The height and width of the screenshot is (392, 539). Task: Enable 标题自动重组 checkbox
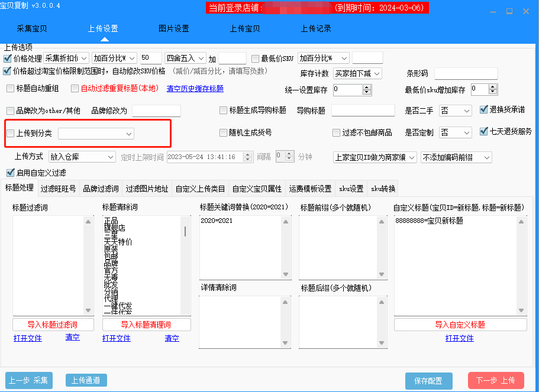(10, 89)
